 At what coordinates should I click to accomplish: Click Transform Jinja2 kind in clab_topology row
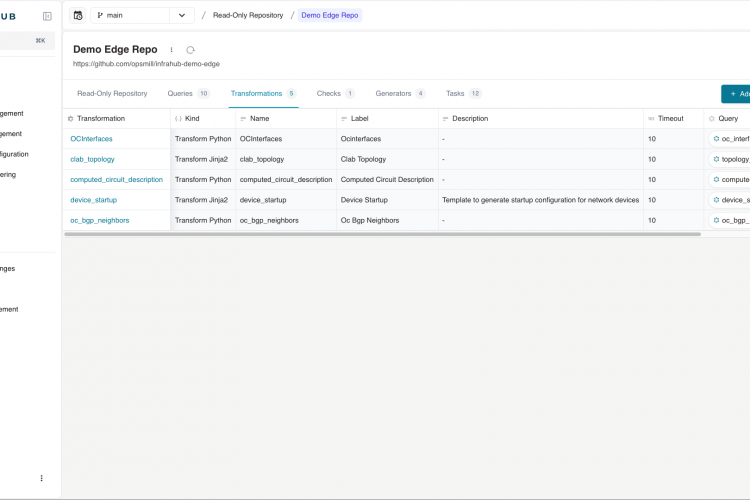(x=201, y=159)
